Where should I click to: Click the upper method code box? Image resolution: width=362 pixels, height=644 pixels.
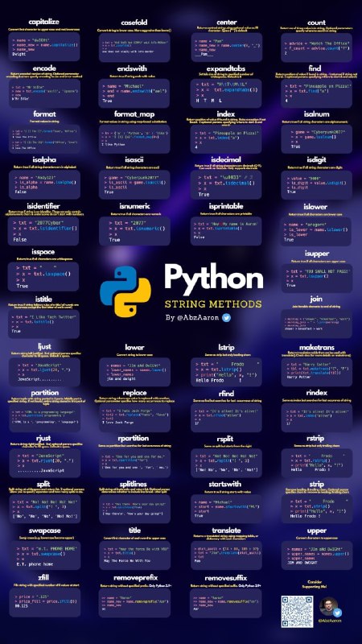coord(316,555)
